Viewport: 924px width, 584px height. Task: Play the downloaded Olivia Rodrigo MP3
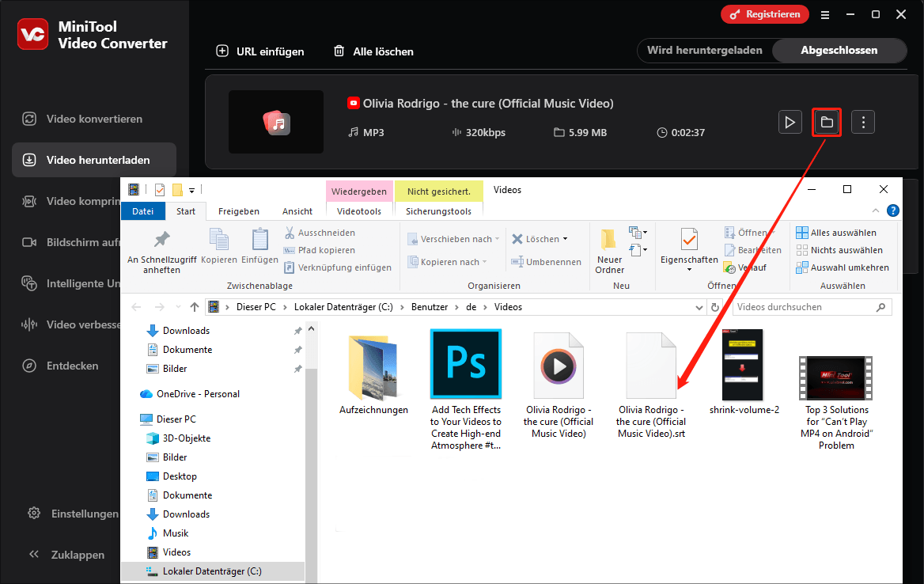(x=790, y=122)
